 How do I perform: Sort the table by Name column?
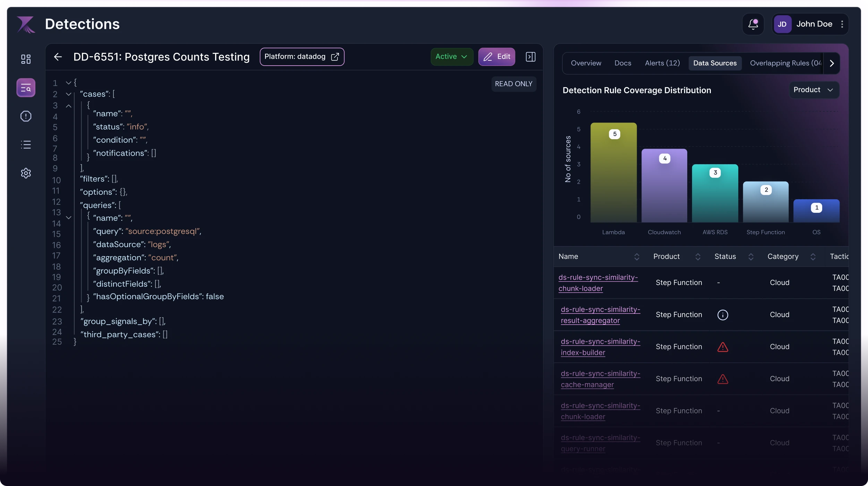(637, 257)
